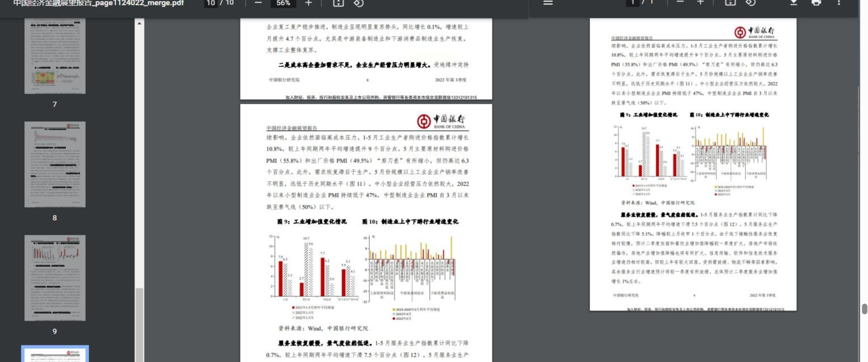Click fit-to-page icon in right viewer
The width and height of the screenshot is (868, 362).
coord(730,3)
